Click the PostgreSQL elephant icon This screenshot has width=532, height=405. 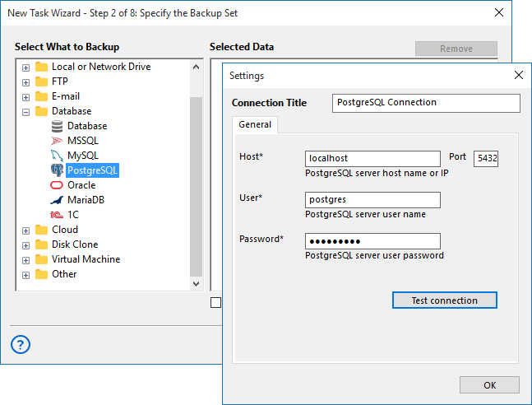57,170
